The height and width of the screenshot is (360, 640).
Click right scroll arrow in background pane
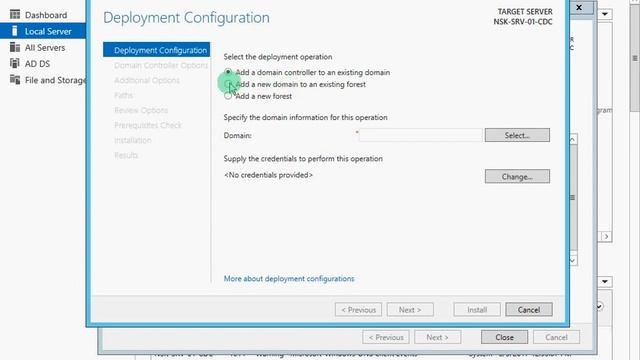click(x=606, y=237)
